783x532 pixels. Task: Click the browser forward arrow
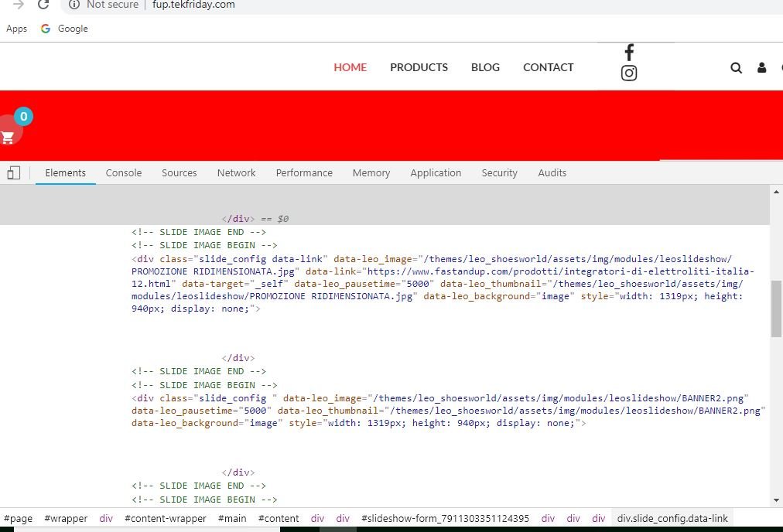(x=18, y=5)
